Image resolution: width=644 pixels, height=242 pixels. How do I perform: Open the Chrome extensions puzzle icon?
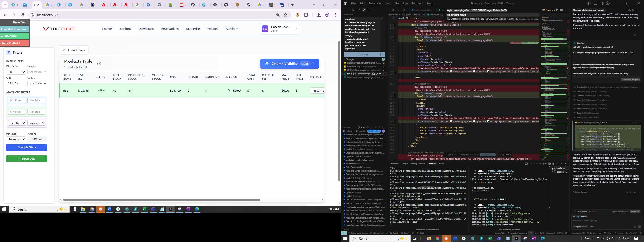click(x=306, y=15)
